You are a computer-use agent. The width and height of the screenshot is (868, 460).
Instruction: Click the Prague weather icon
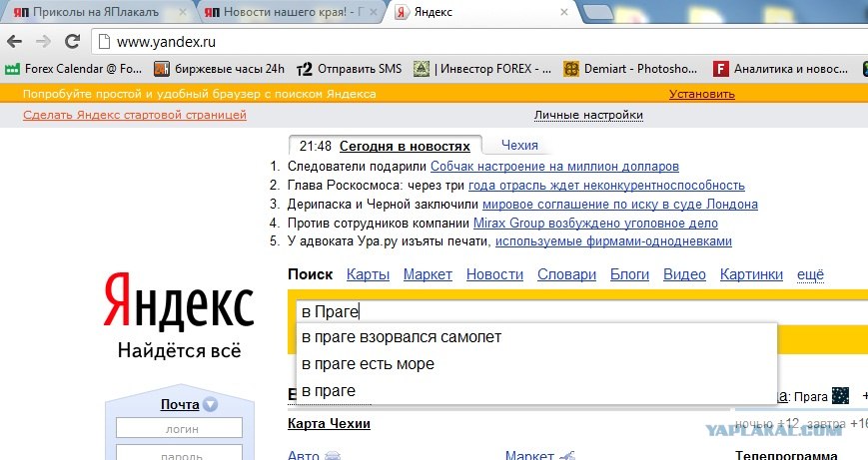click(840, 396)
